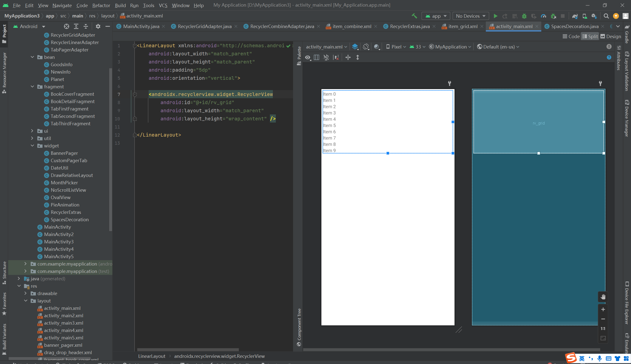631x364 pixels.
Task: Click the select opened file target icon
Action: point(66,27)
